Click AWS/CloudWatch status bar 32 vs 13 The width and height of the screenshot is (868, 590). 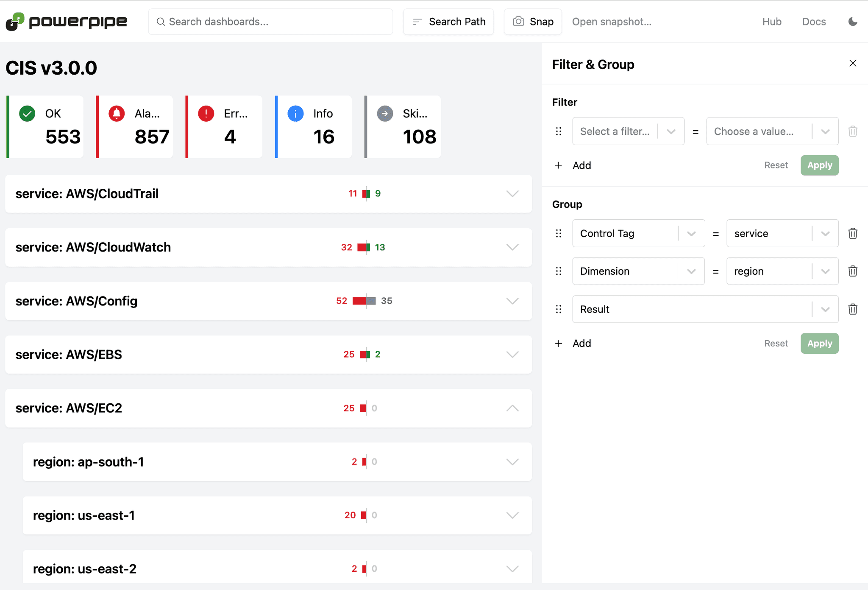click(x=364, y=247)
